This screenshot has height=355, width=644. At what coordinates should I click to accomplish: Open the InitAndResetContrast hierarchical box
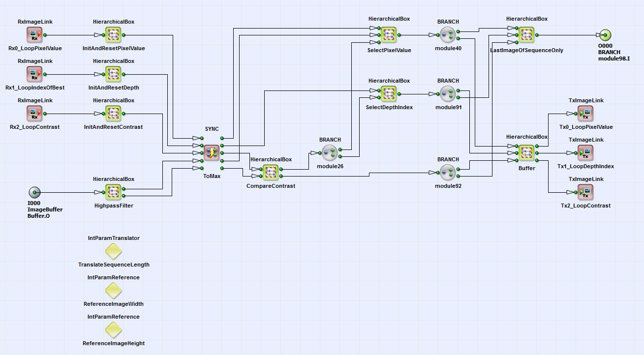[x=113, y=114]
